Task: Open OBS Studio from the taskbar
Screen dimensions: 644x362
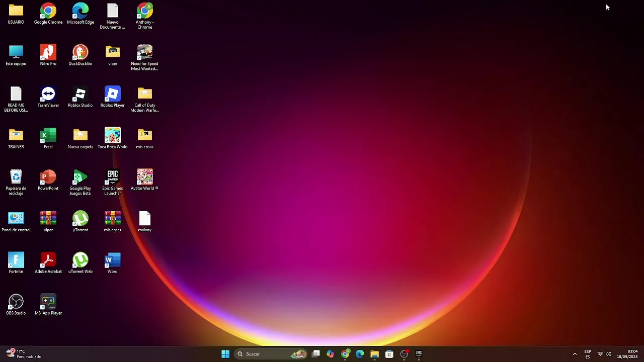Action: (404, 354)
